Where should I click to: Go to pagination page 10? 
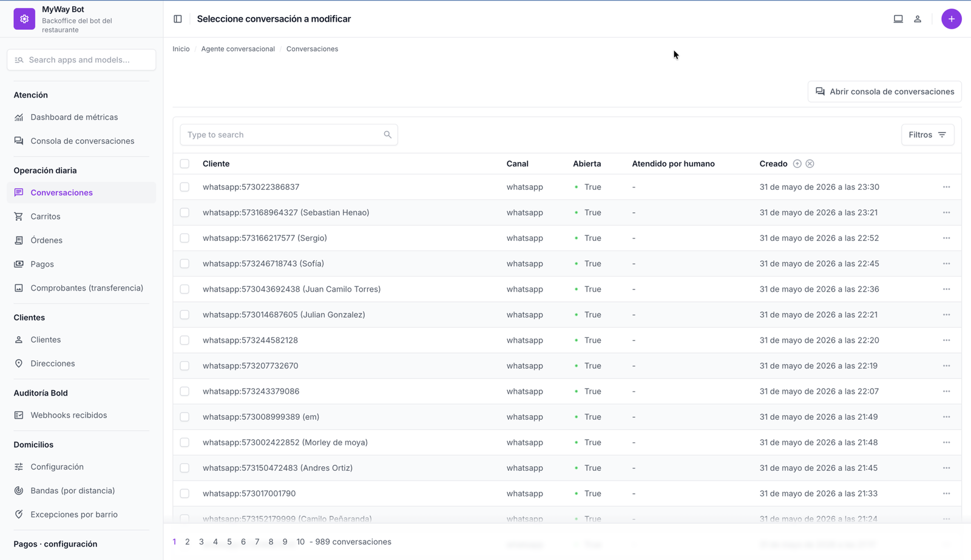(x=300, y=542)
